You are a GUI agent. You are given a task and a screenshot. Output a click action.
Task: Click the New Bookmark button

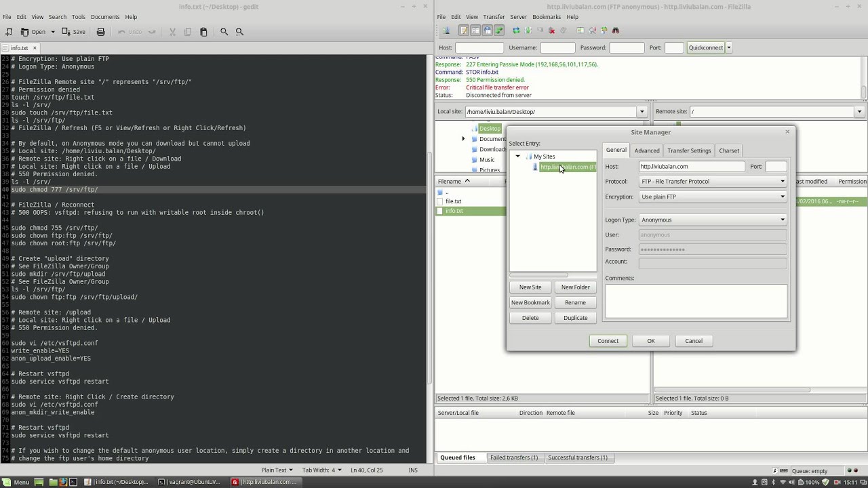click(x=530, y=302)
